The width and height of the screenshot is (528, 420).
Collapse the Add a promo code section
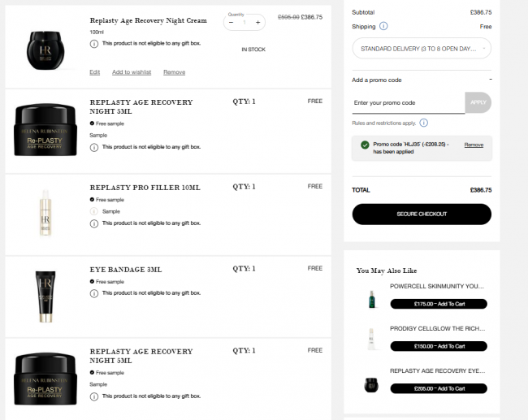click(x=491, y=80)
